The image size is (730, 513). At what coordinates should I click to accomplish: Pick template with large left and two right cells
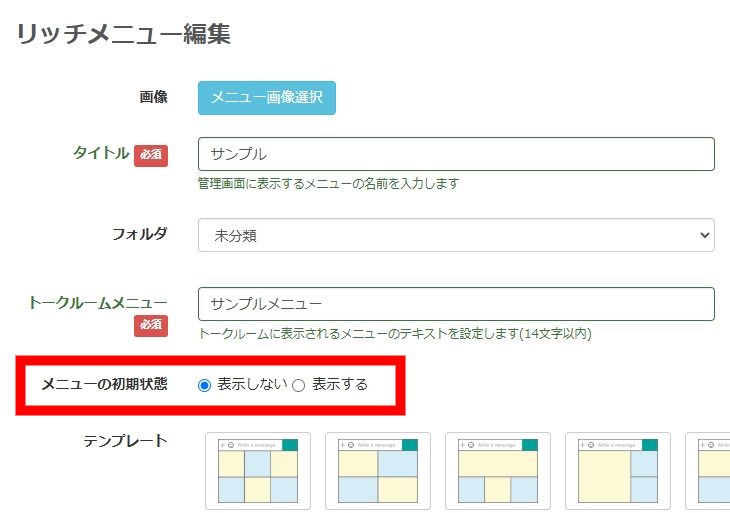tap(618, 471)
